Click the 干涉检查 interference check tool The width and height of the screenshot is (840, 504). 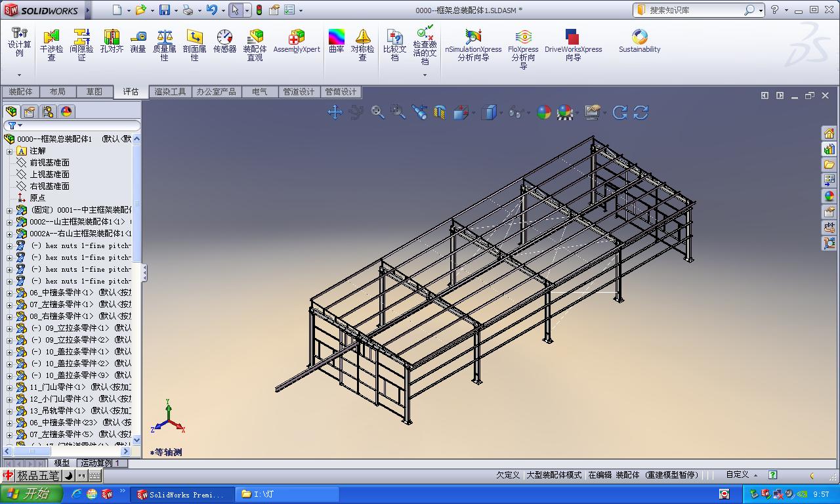pyautogui.click(x=51, y=45)
